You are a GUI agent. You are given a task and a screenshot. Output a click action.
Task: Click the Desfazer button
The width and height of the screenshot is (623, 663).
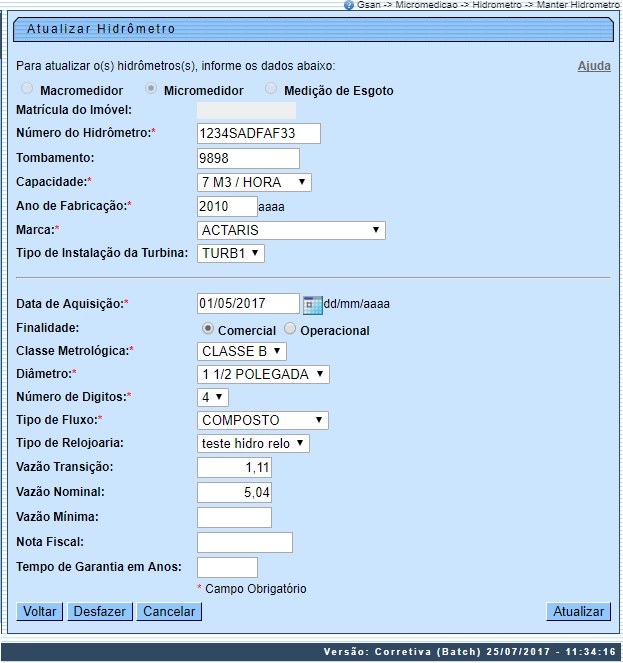point(100,611)
